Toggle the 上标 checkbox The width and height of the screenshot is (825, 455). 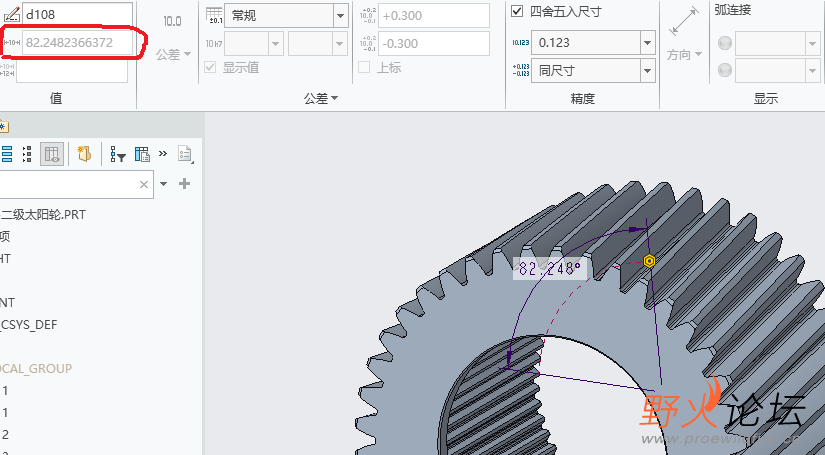tap(364, 67)
